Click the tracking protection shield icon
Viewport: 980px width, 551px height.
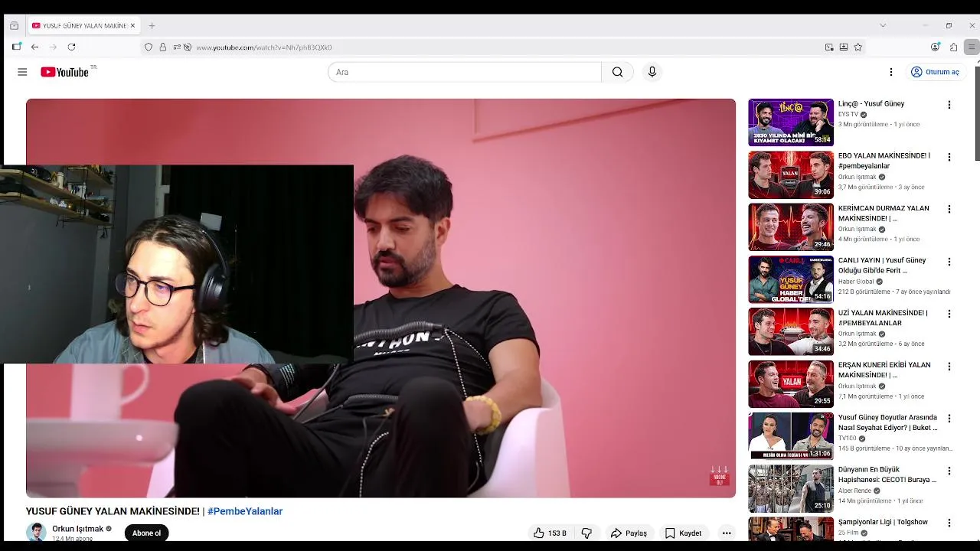pos(149,47)
